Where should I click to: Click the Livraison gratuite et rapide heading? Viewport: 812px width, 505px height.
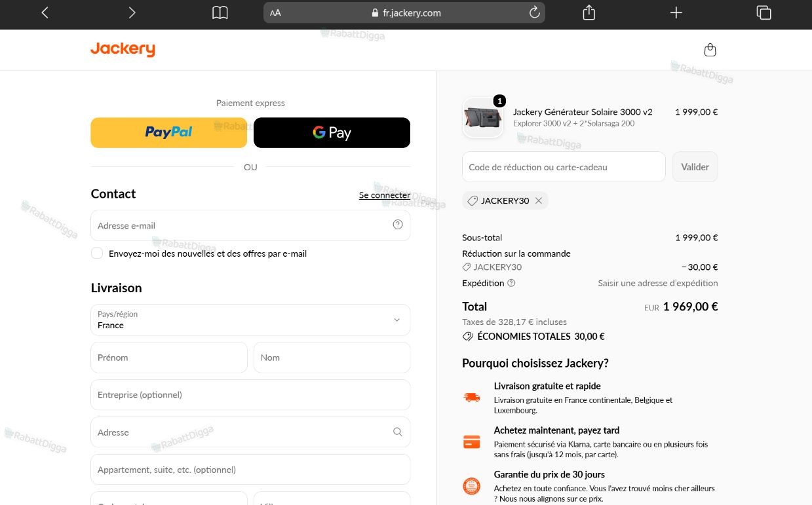(547, 386)
